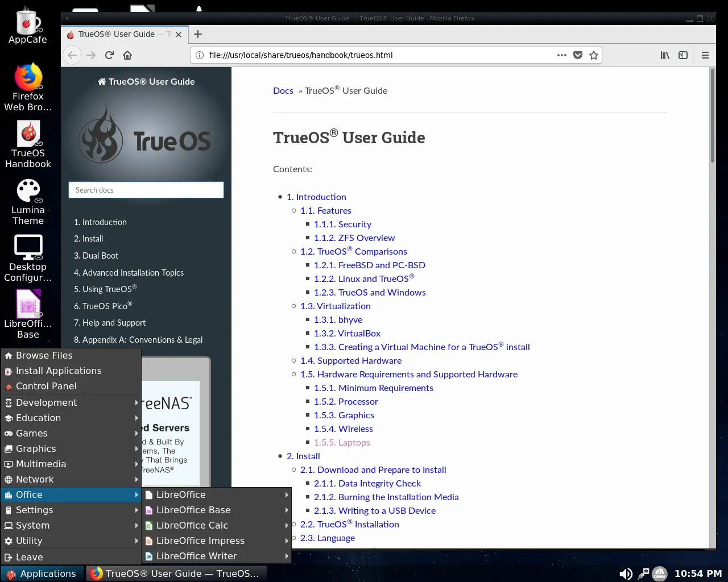Click the network tray icon
This screenshot has width=728, height=582.
coord(643,573)
